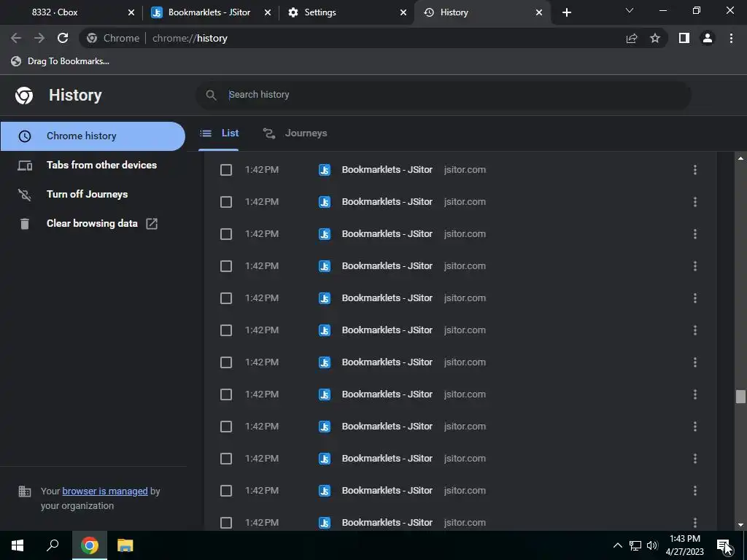Open the browser side panel
The image size is (747, 560).
[x=684, y=38]
